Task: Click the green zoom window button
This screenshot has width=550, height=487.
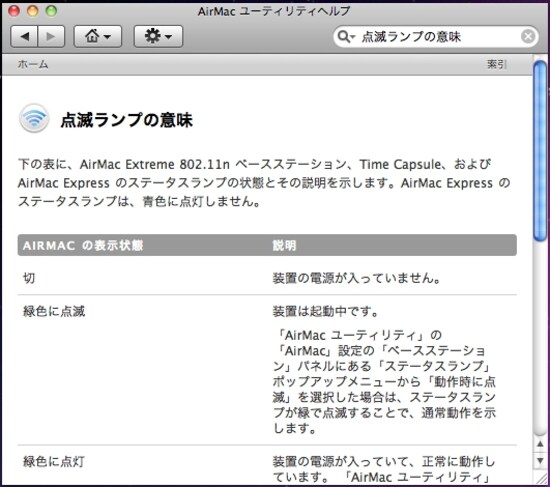Action: tap(51, 11)
